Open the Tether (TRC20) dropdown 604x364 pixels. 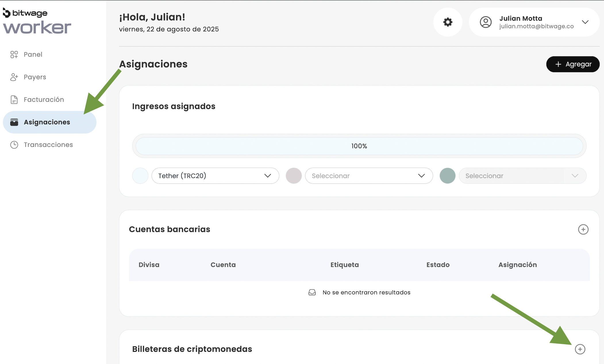click(x=215, y=176)
